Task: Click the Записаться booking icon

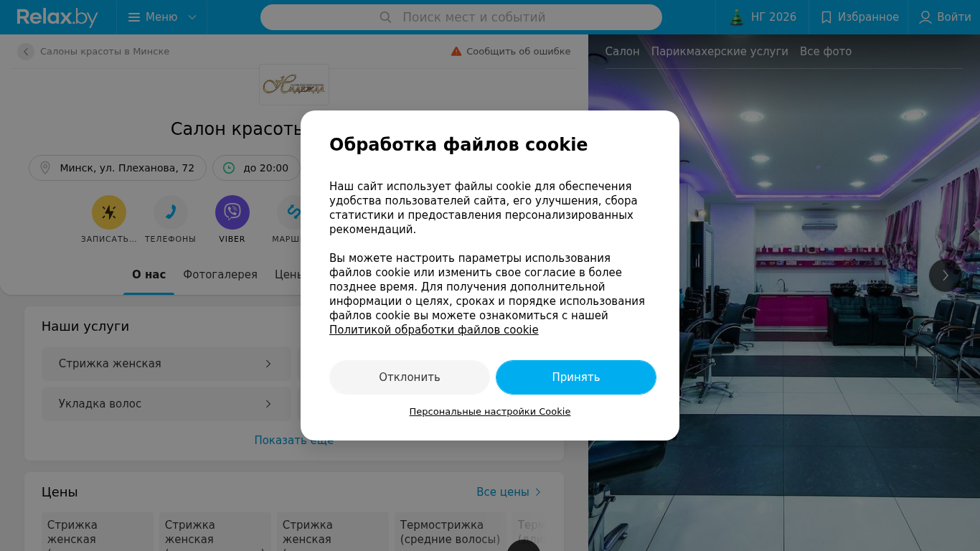Action: tap(109, 212)
